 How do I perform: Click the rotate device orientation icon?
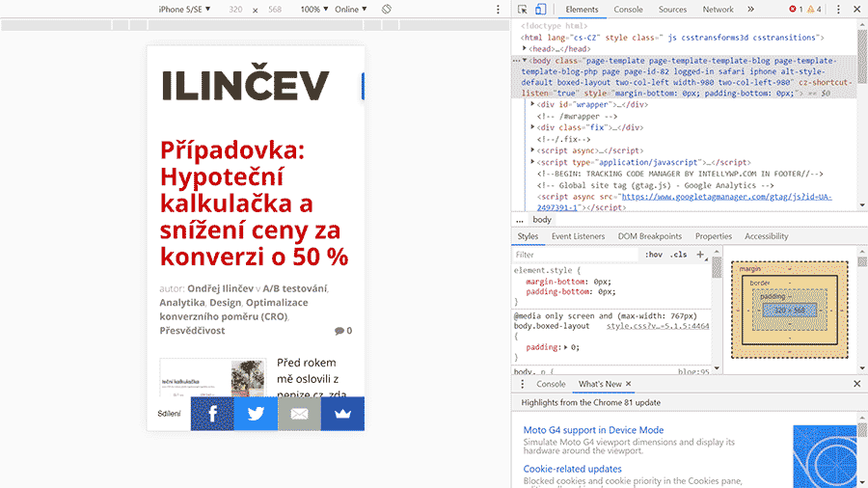[x=387, y=9]
